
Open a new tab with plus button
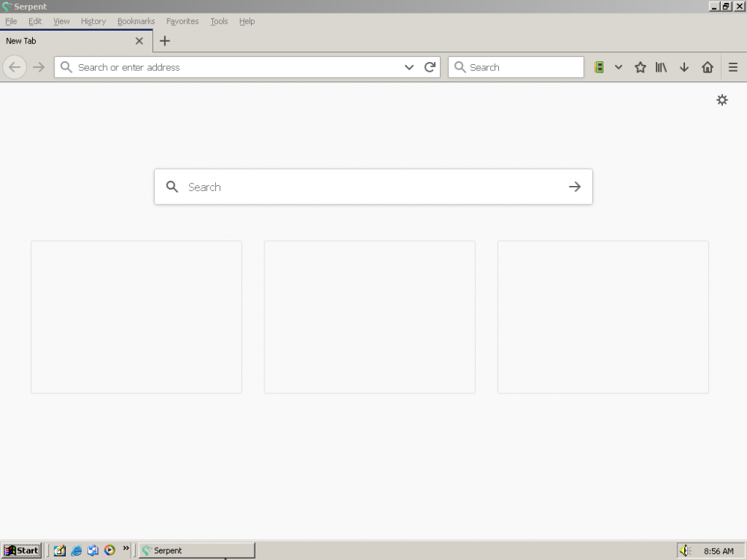[165, 41]
